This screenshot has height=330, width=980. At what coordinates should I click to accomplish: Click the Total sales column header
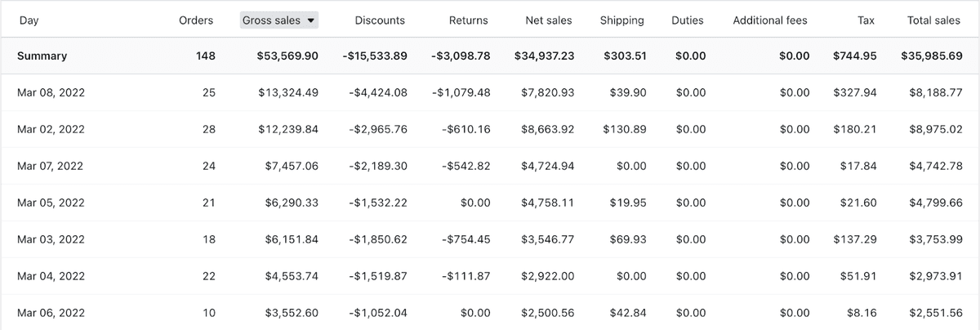point(934,20)
